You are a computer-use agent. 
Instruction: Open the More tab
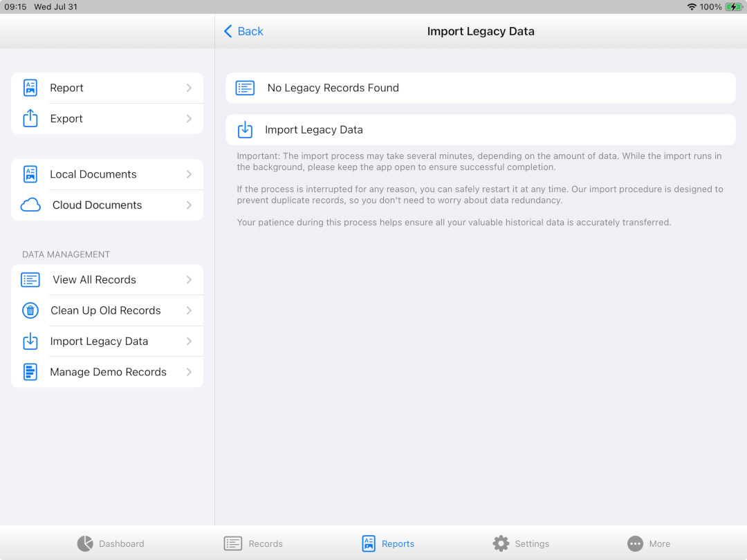click(x=648, y=543)
